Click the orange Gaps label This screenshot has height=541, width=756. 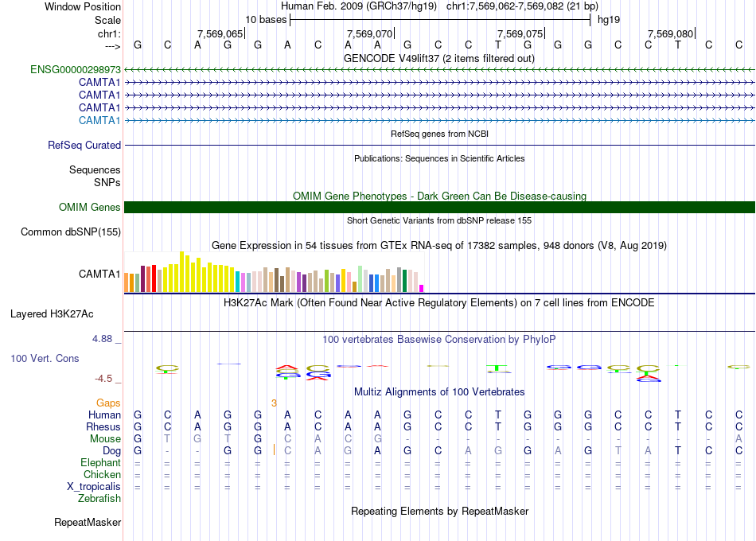click(108, 403)
